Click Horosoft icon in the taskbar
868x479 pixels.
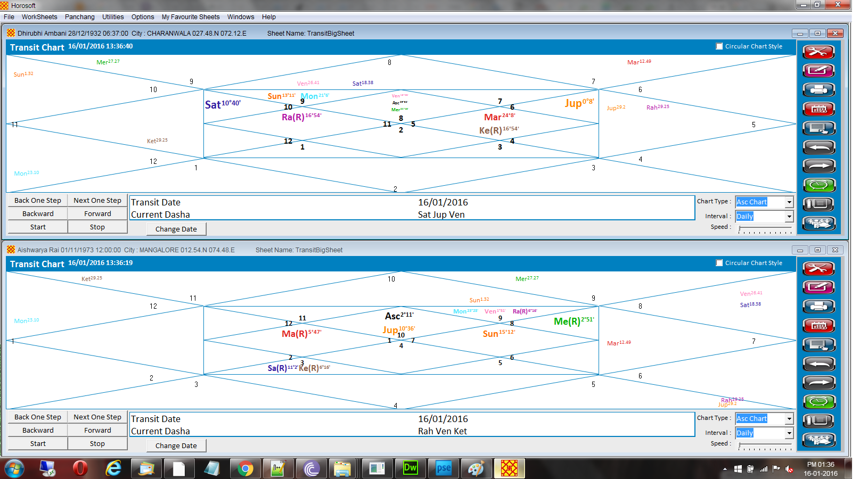510,468
